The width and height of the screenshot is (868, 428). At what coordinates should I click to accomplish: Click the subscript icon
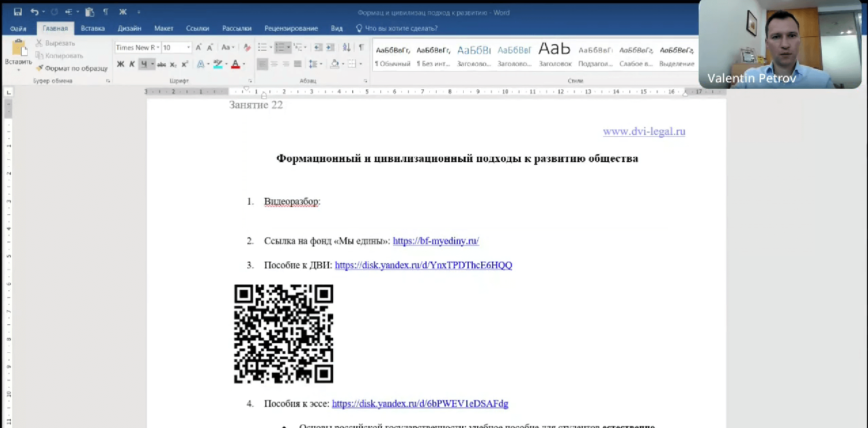[173, 64]
